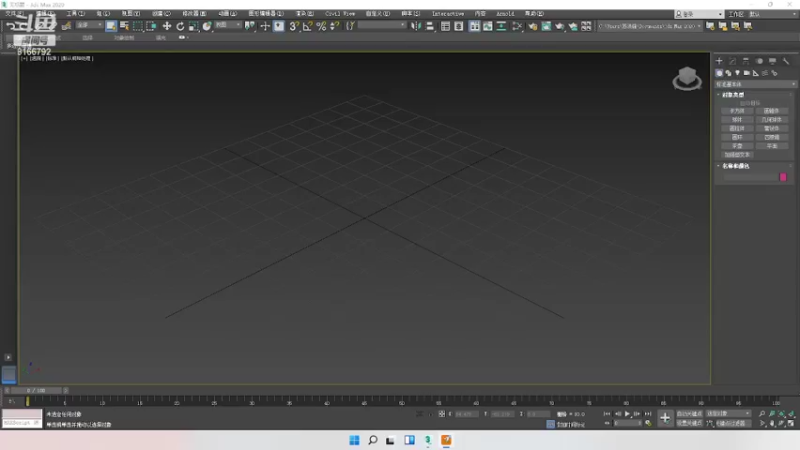Click the time slider 0 / 100 handle
The width and height of the screenshot is (800, 450).
pos(36,390)
